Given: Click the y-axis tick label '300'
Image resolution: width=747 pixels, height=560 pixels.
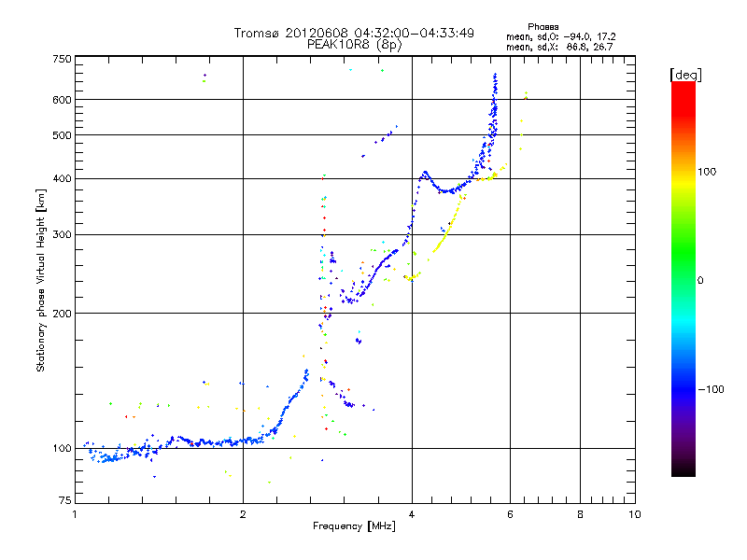Looking at the screenshot, I should pyautogui.click(x=62, y=235).
